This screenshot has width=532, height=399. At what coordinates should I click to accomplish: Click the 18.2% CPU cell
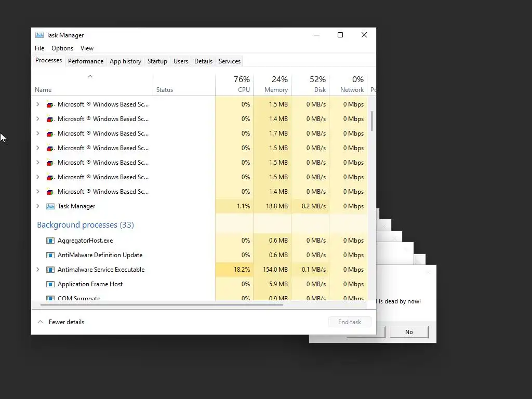[234, 270]
